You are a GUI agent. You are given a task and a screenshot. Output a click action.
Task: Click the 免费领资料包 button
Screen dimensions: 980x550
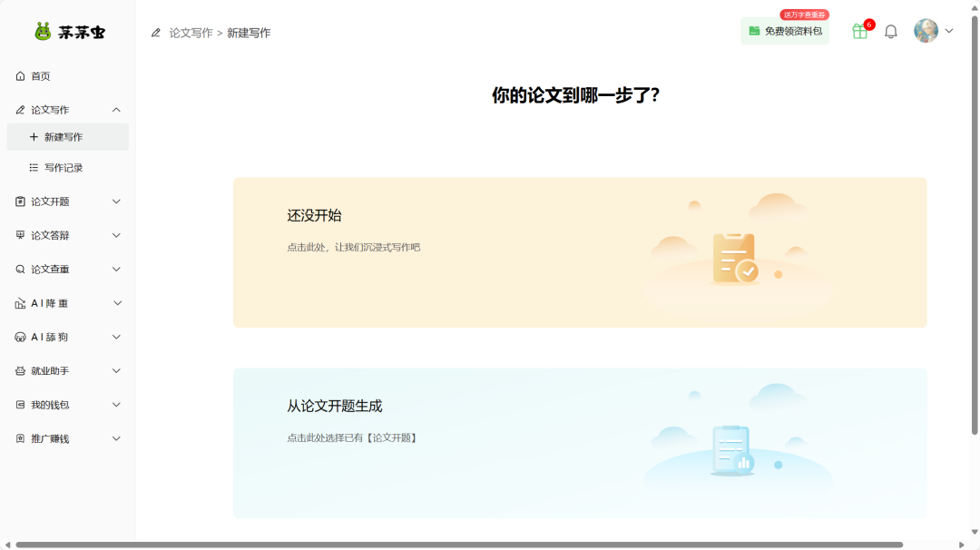(785, 30)
